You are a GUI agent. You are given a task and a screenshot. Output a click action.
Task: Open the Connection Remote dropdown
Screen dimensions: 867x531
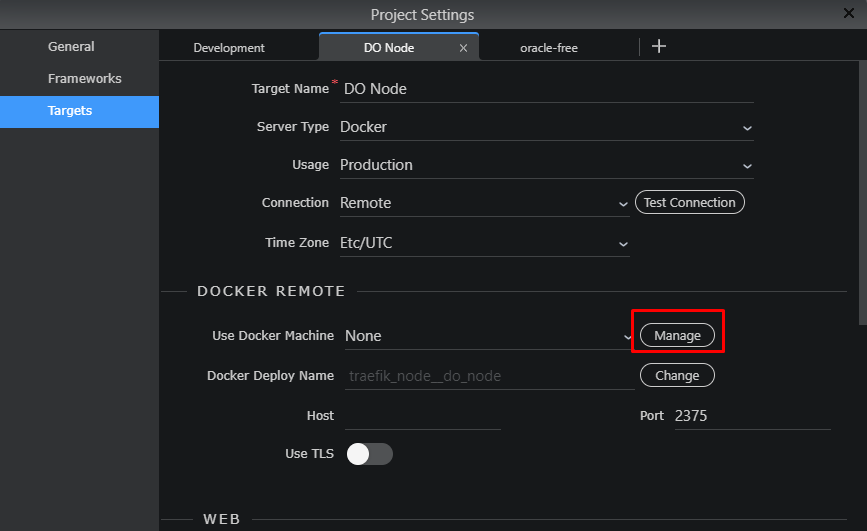tap(484, 203)
